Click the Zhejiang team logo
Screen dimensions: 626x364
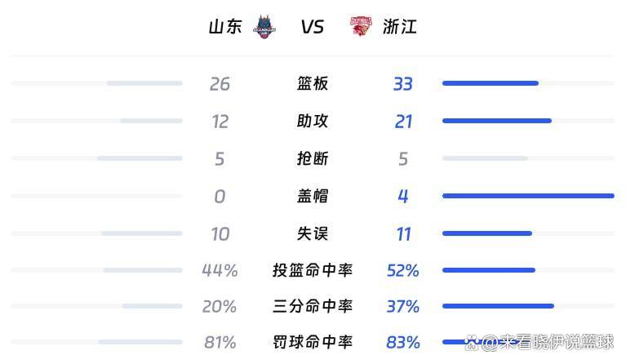pyautogui.click(x=361, y=27)
